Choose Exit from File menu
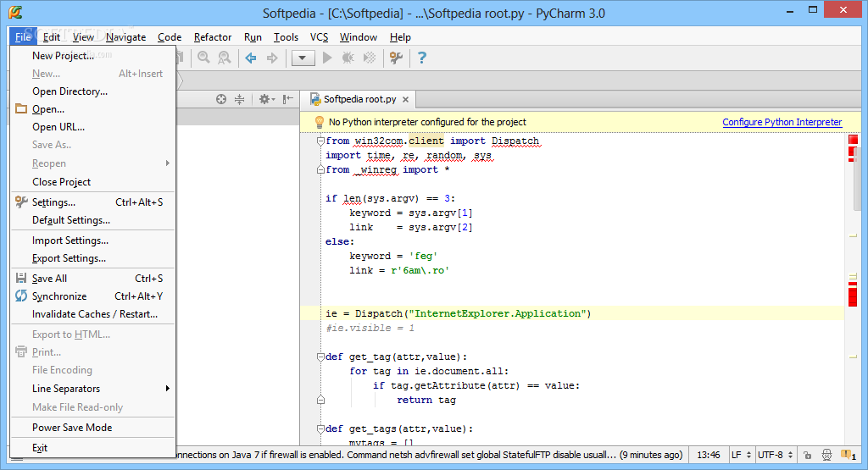This screenshot has width=868, height=470. (92, 448)
